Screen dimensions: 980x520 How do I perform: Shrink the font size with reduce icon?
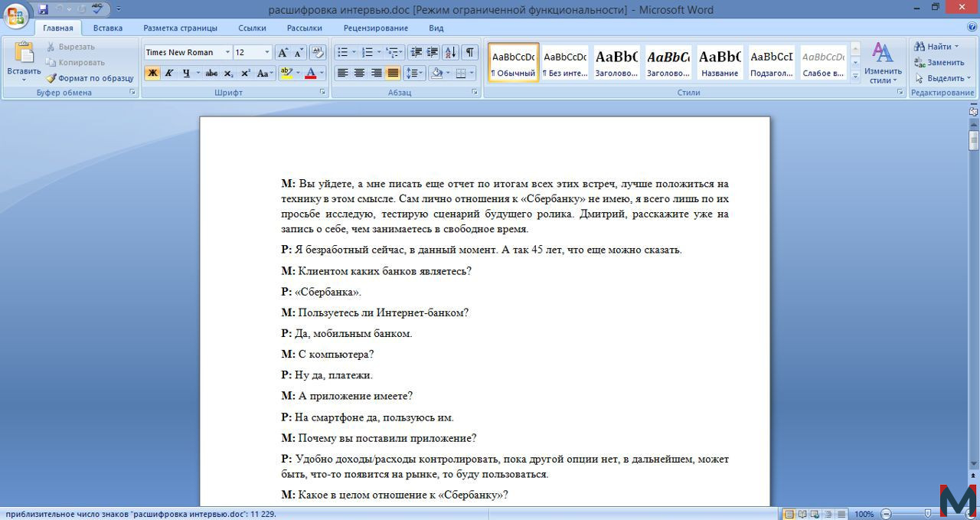coord(298,52)
